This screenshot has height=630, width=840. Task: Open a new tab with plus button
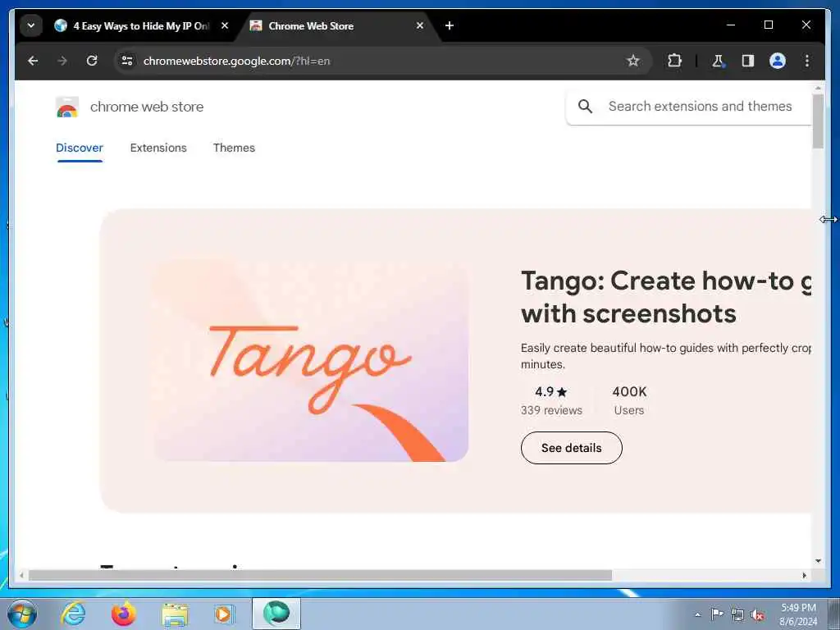[x=450, y=25]
